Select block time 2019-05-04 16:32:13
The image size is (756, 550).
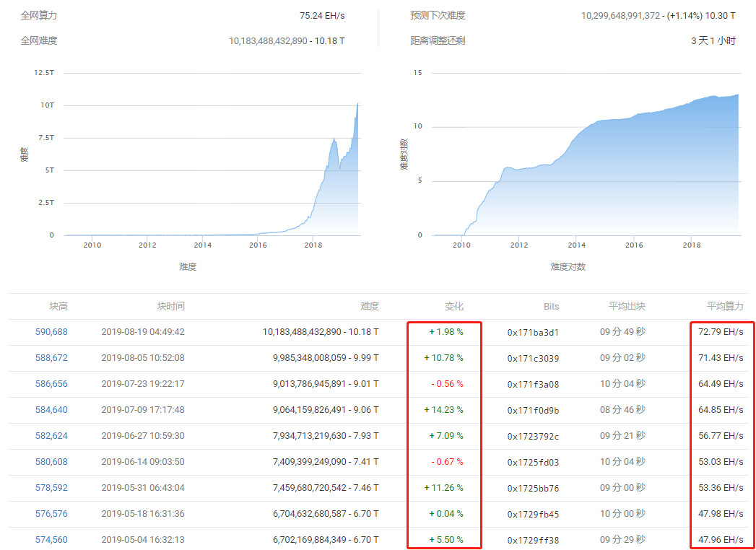[143, 540]
